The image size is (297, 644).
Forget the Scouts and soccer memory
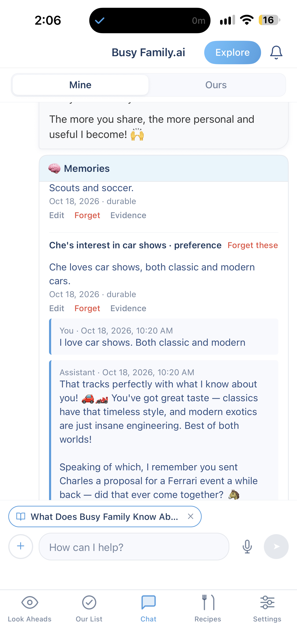(x=87, y=215)
